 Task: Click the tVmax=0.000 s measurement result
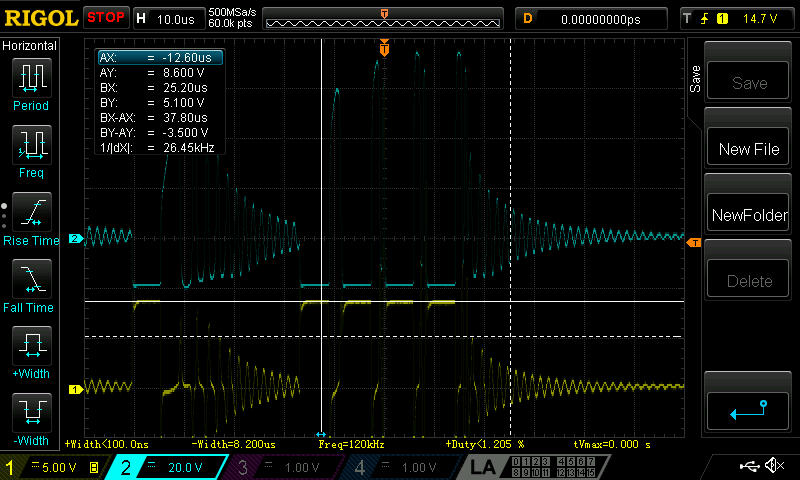612,444
